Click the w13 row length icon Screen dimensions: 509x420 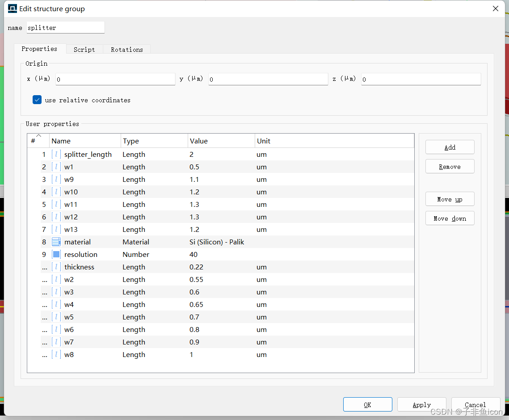pyautogui.click(x=56, y=230)
